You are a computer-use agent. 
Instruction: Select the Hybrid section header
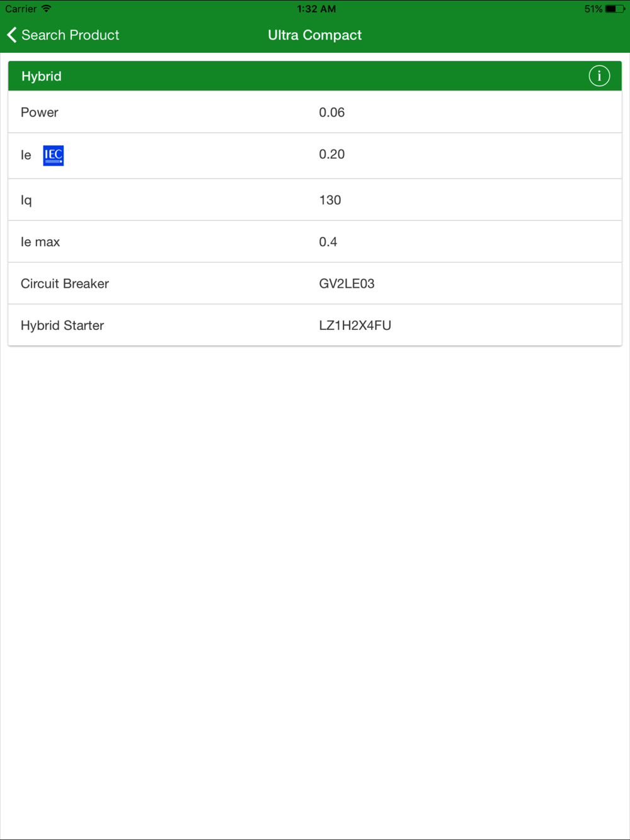[x=315, y=76]
